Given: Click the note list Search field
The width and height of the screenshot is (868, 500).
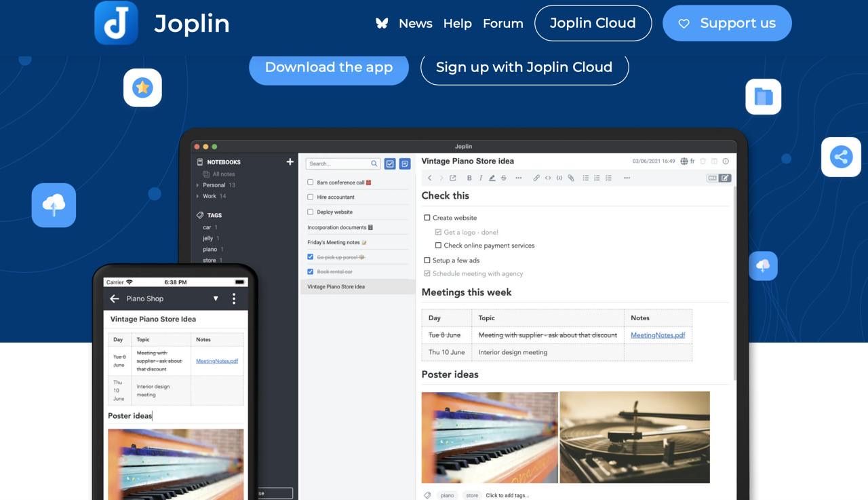Looking at the screenshot, I should coord(337,164).
